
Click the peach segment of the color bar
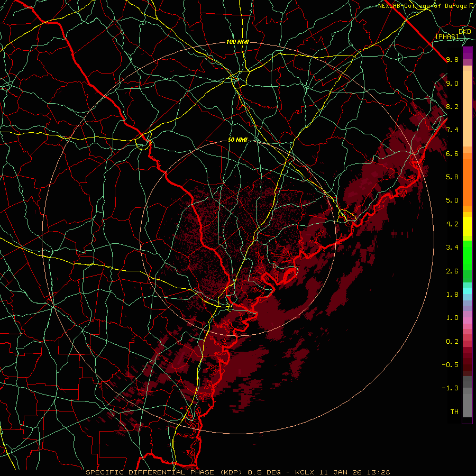click(x=467, y=108)
